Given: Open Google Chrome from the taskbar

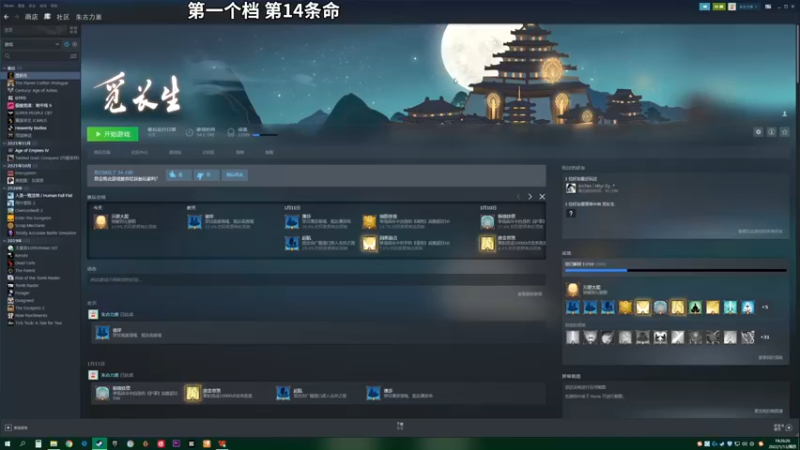Looking at the screenshot, I should tap(69, 444).
